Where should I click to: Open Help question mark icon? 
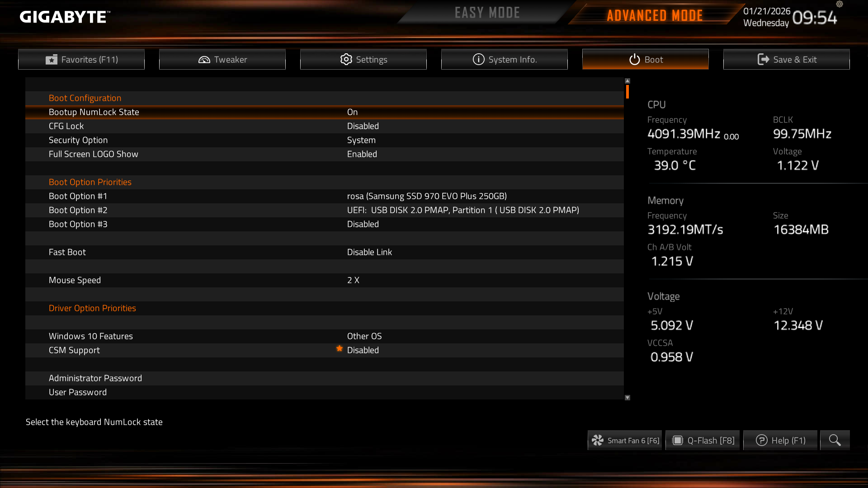(761, 440)
